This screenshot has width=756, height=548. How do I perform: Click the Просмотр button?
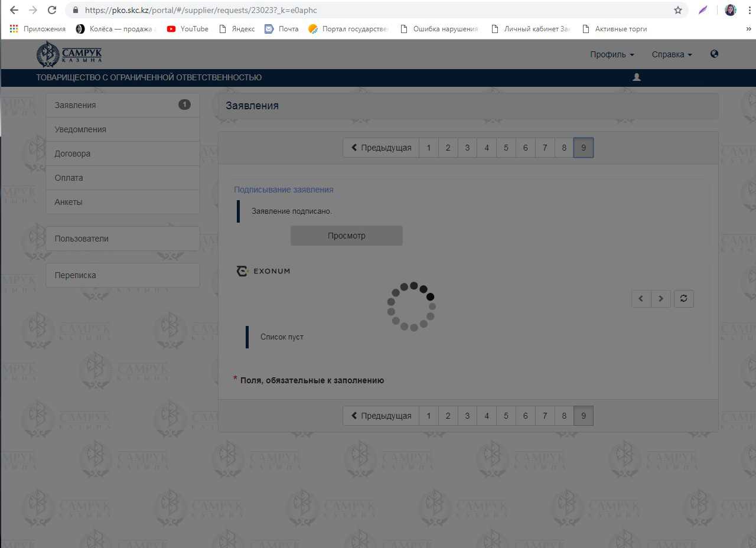tap(346, 236)
